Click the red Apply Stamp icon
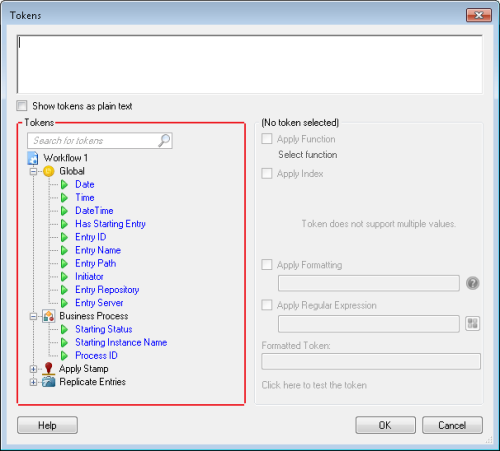The width and height of the screenshot is (500, 451). pyautogui.click(x=49, y=369)
